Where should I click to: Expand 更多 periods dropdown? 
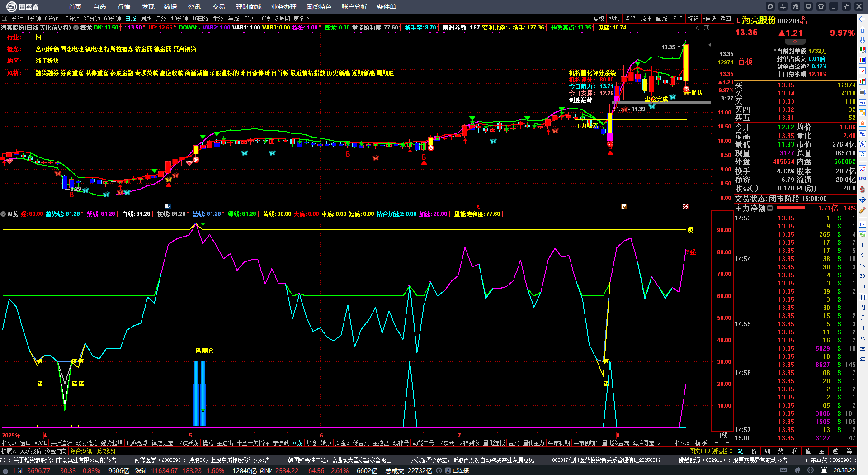(301, 19)
